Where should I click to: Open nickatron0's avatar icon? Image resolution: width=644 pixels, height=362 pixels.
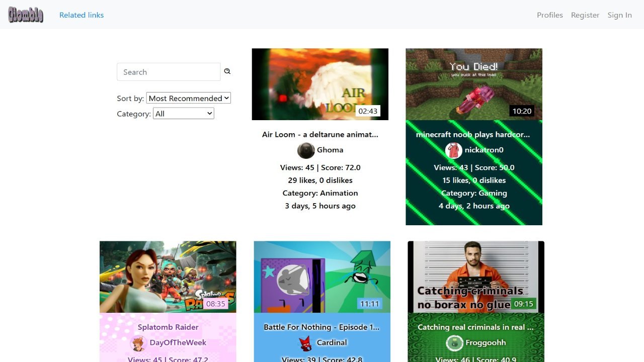pos(454,150)
